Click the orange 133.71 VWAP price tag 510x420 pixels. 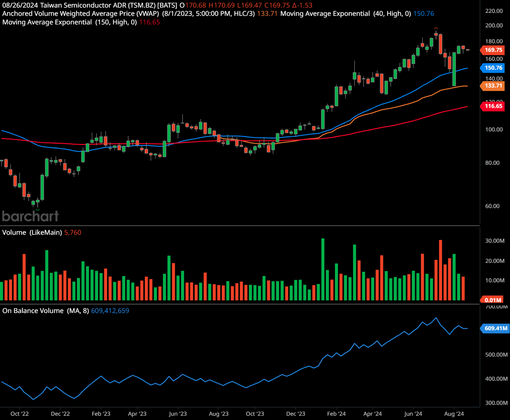click(492, 86)
